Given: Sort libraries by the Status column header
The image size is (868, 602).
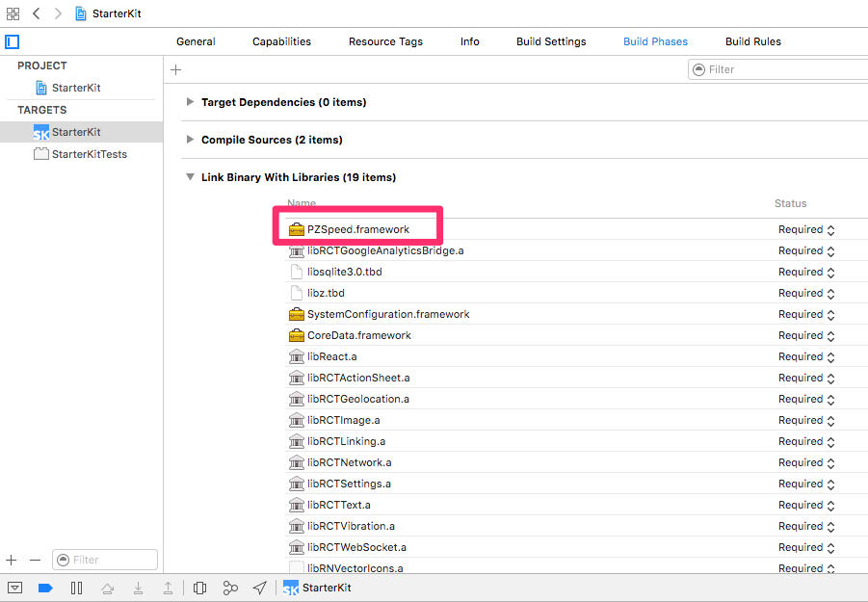Looking at the screenshot, I should pyautogui.click(x=790, y=203).
